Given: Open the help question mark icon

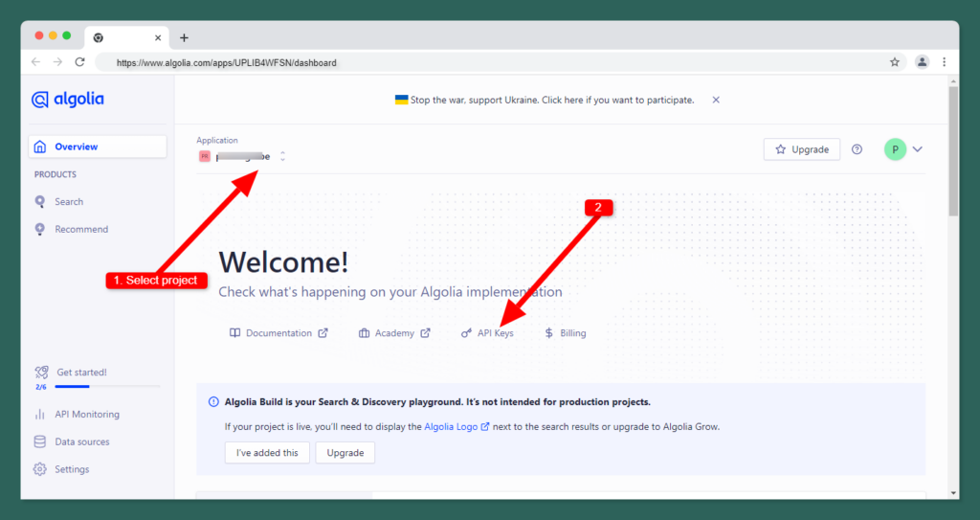Looking at the screenshot, I should (x=857, y=149).
